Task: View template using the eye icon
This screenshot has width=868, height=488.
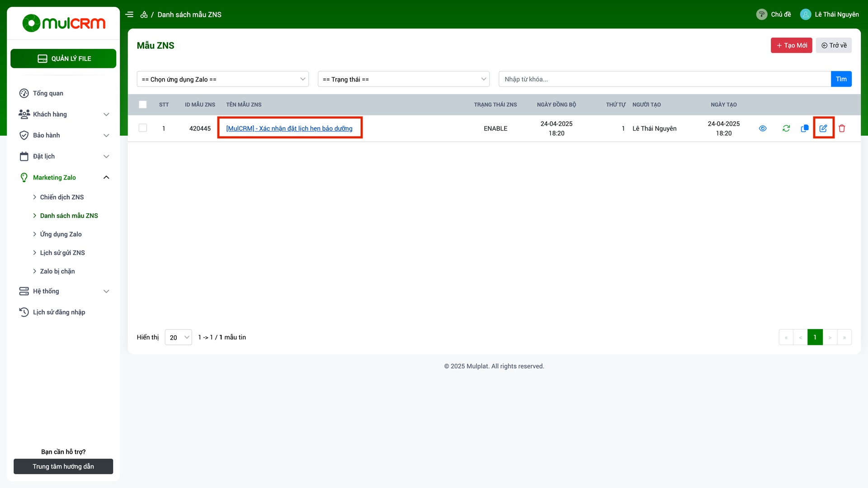Action: (x=763, y=128)
